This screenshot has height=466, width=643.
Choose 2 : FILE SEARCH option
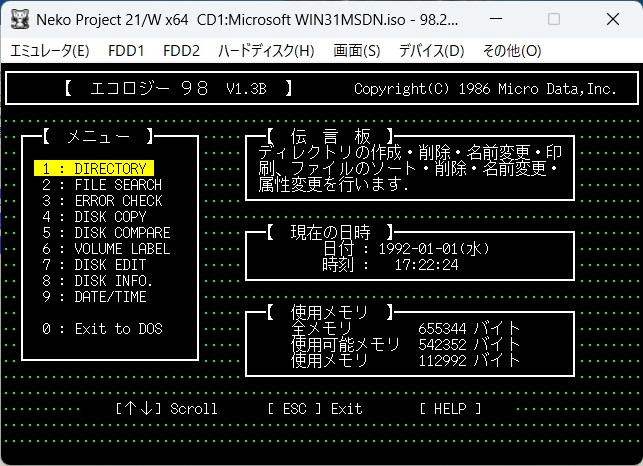101,185
